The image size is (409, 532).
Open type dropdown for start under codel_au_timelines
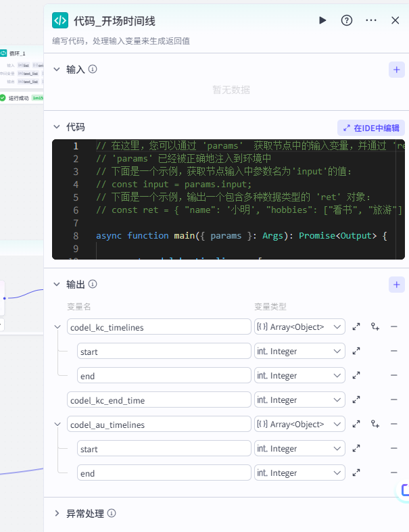coord(299,449)
